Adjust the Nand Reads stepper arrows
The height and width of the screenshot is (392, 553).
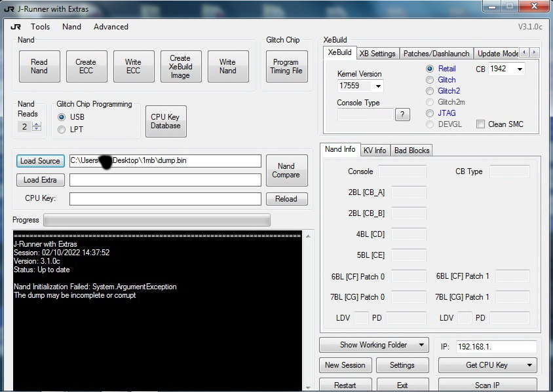click(37, 126)
